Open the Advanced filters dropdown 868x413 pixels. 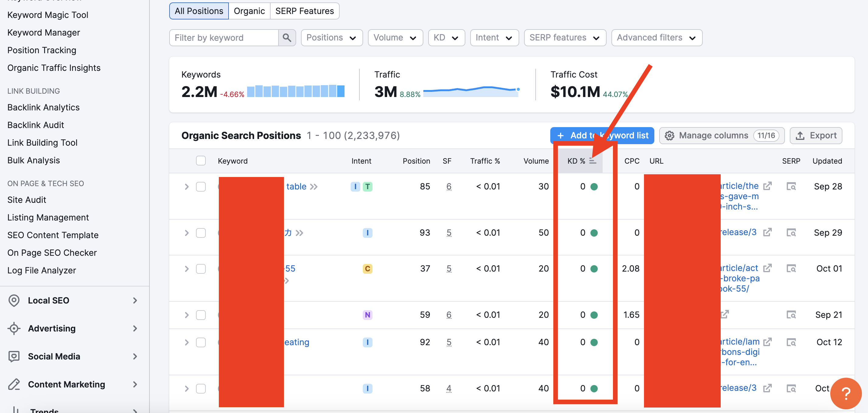657,38
